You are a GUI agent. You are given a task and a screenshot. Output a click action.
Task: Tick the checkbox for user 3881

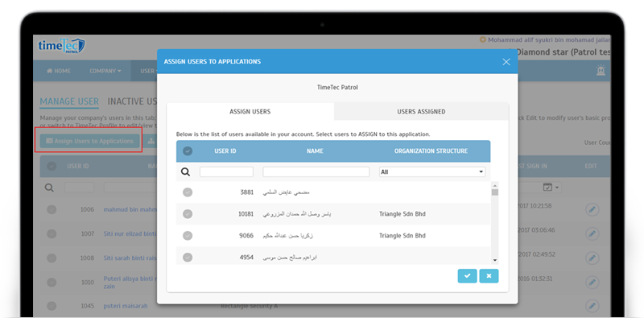(x=188, y=192)
